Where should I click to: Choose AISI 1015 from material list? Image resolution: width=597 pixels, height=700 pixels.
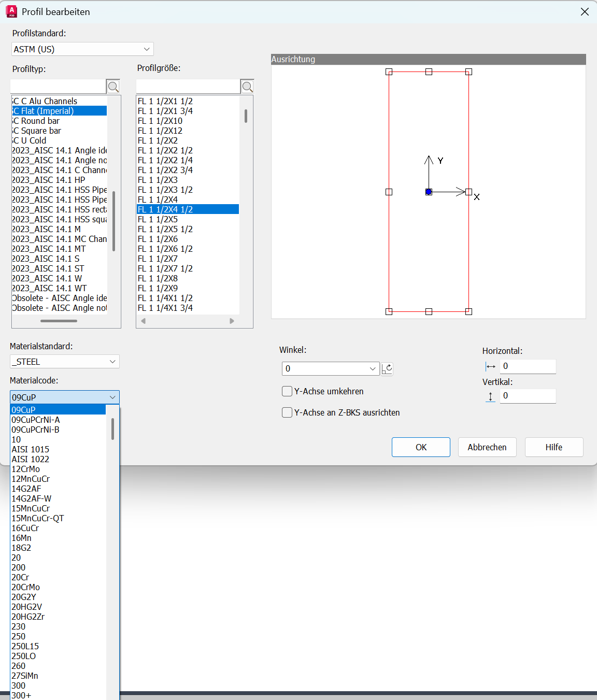(58, 449)
